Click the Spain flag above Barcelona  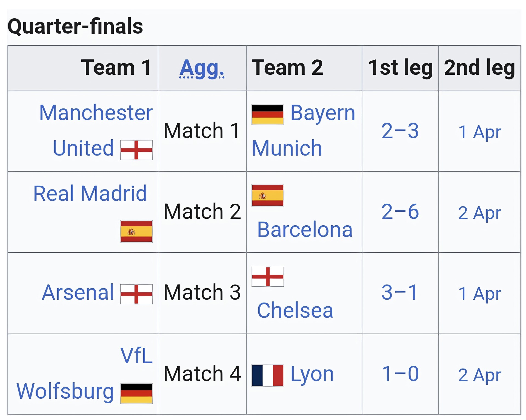(x=268, y=195)
